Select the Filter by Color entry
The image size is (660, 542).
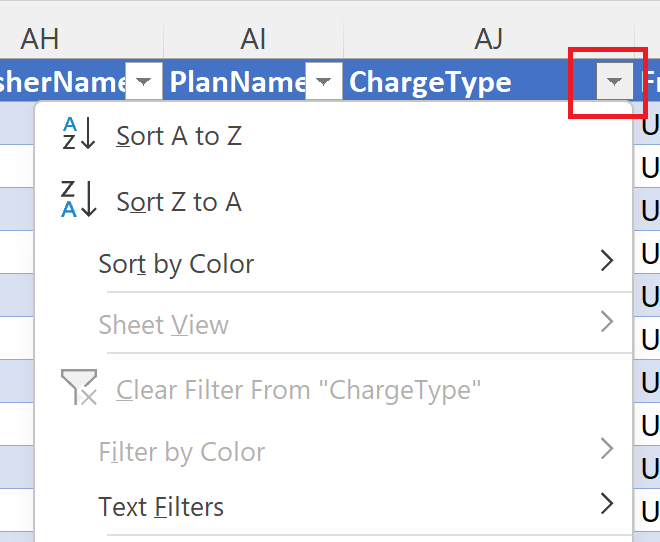point(181,452)
